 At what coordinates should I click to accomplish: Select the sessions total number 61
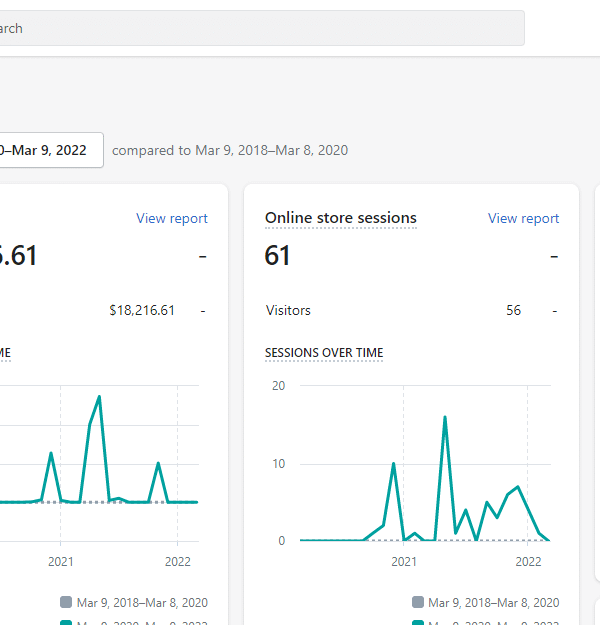tap(277, 256)
